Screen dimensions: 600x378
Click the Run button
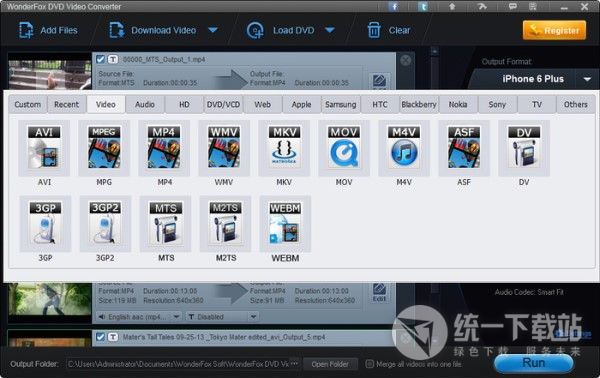pos(534,362)
